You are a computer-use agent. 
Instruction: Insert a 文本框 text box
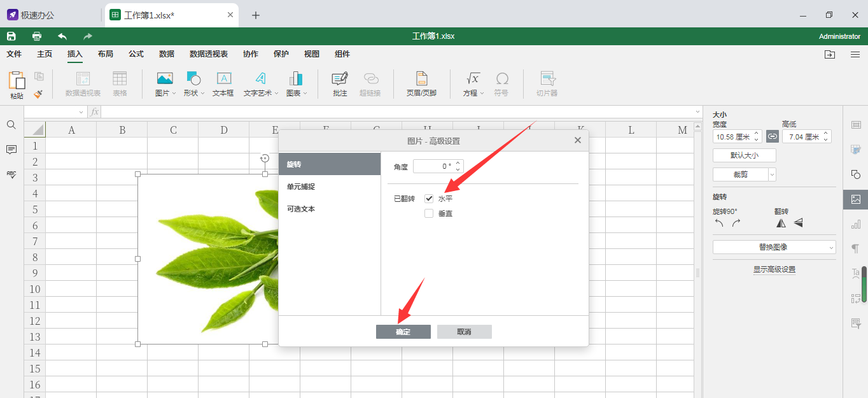coord(223,85)
